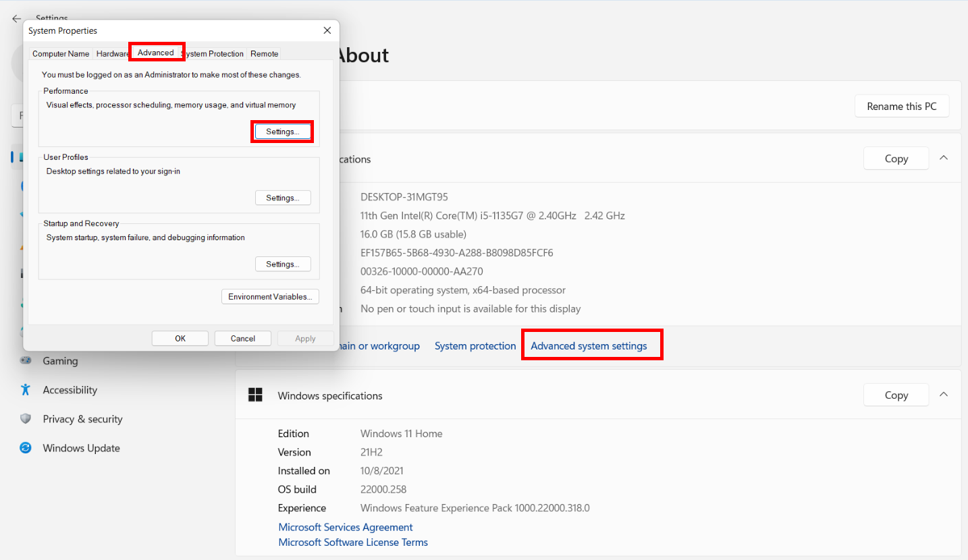Open Microsoft Services Agreement link

pos(346,528)
